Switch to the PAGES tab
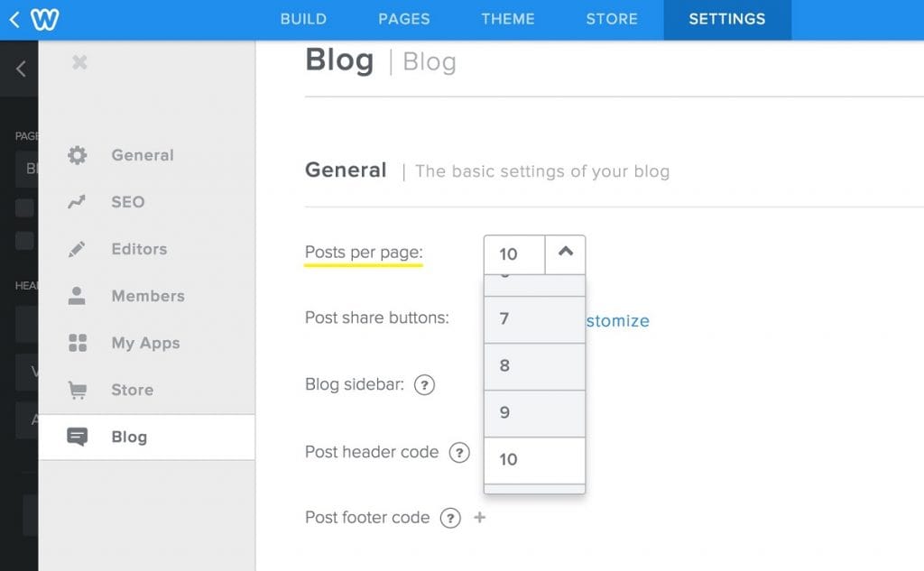Viewport: 924px width, 571px height. coord(404,20)
